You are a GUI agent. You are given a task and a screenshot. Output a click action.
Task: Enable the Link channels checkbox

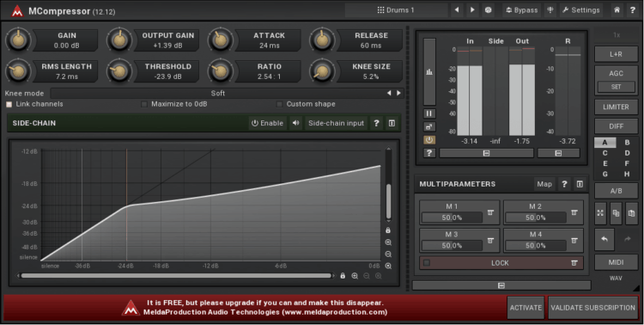click(x=9, y=105)
